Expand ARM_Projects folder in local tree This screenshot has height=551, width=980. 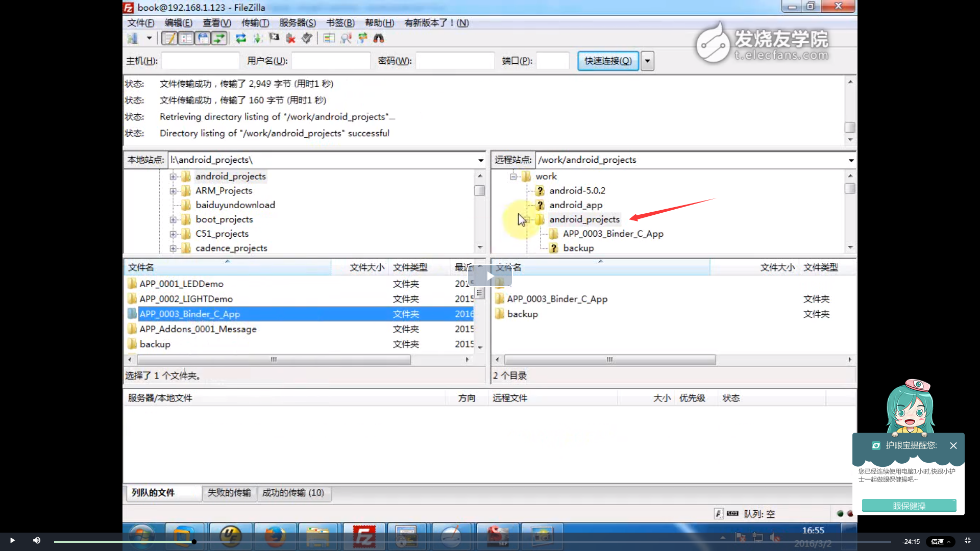pos(173,191)
